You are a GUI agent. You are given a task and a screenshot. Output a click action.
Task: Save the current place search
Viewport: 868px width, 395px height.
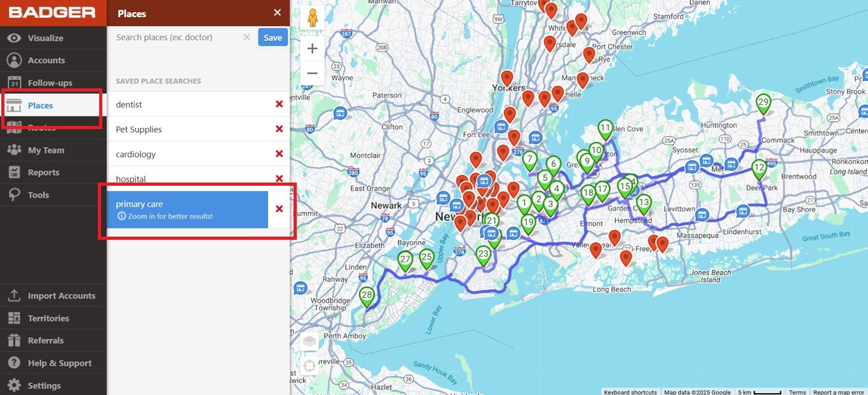273,38
